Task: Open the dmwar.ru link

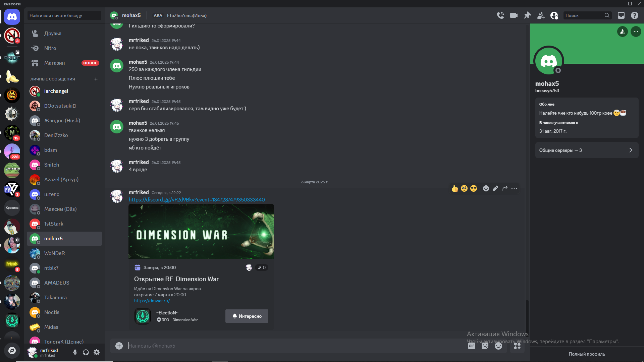Action: pos(152,301)
